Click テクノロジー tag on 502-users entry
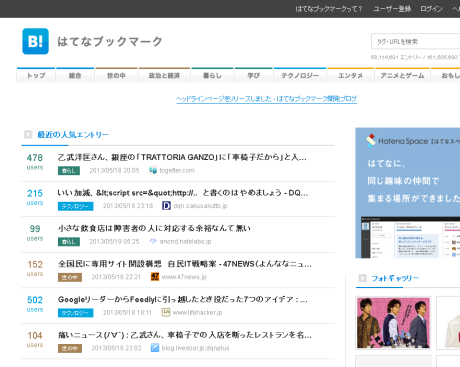 point(76,313)
